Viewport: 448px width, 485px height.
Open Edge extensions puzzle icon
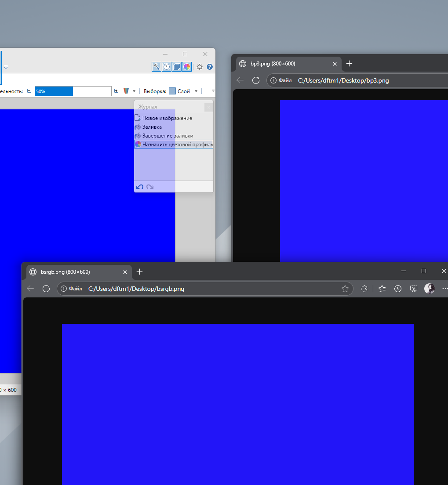tap(364, 289)
